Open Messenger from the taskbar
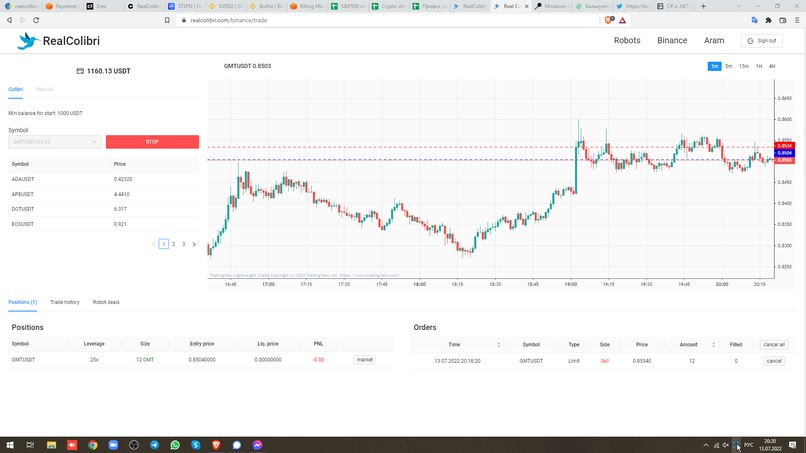The width and height of the screenshot is (806, 453). click(x=257, y=445)
